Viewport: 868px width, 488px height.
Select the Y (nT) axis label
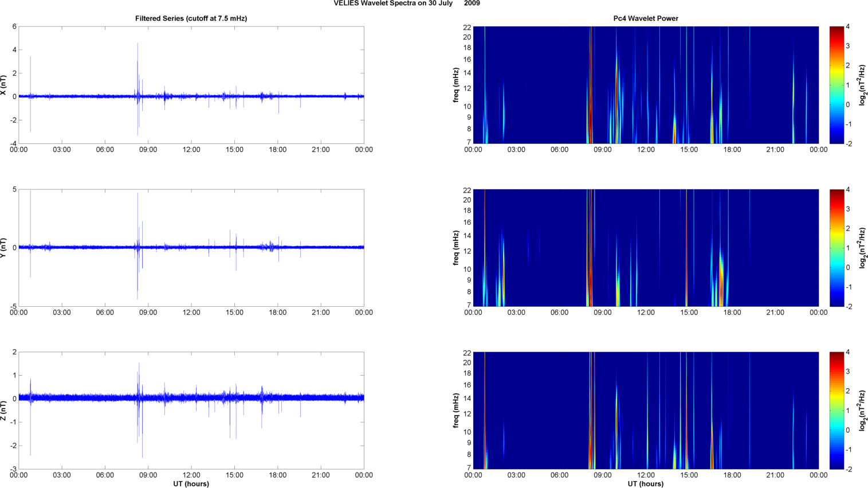pyautogui.click(x=4, y=248)
